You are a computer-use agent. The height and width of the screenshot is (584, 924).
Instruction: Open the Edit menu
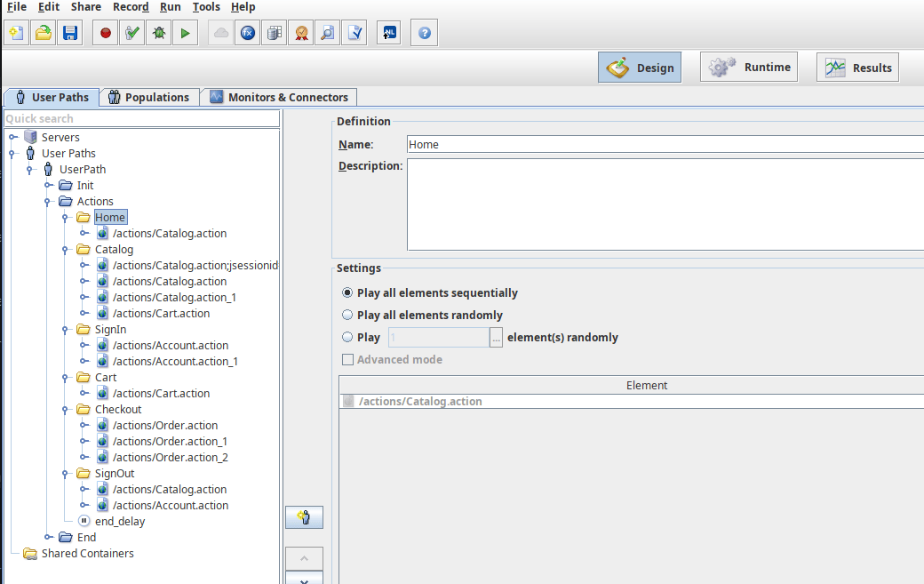49,7
